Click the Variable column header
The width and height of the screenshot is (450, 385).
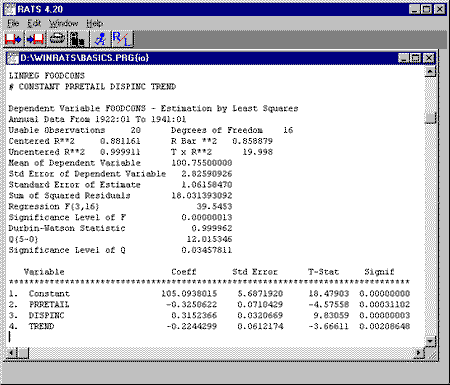(x=44, y=272)
